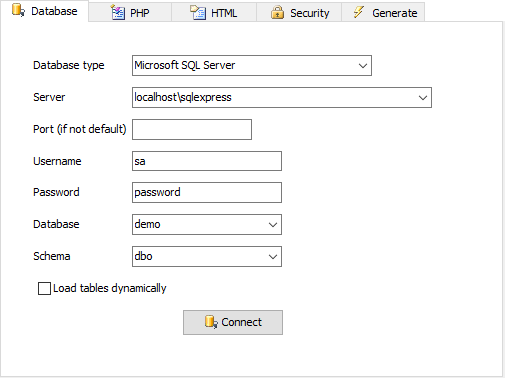Click the localhost\sqlexpress server text
The height and width of the screenshot is (378, 505).
pyautogui.click(x=183, y=97)
